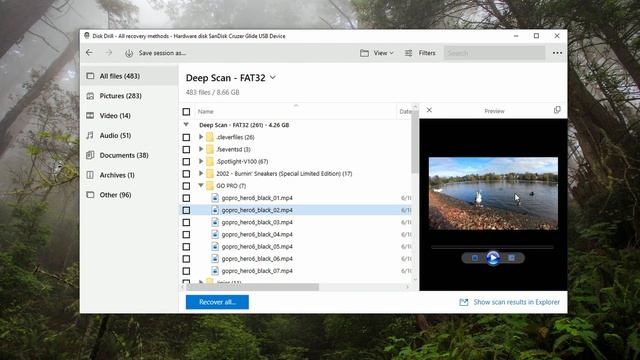Pop out the preview window icon

[x=557, y=110]
